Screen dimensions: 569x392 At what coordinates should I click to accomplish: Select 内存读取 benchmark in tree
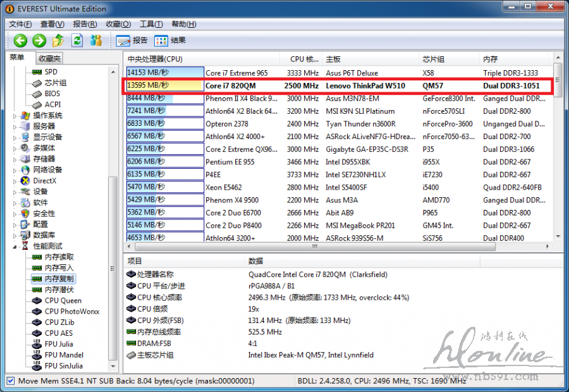pyautogui.click(x=59, y=257)
